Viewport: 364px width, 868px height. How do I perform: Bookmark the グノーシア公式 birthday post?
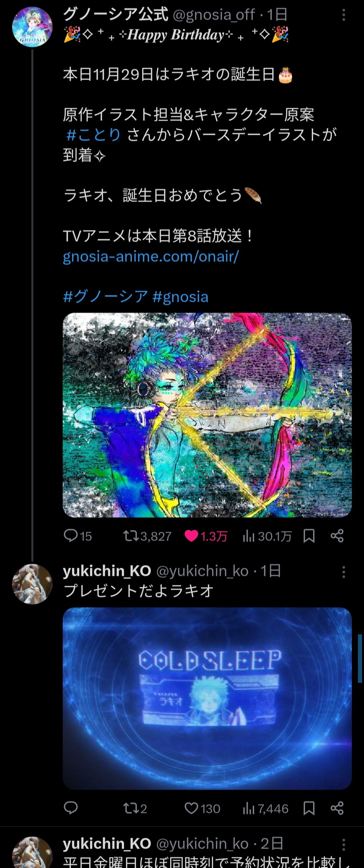tap(309, 535)
